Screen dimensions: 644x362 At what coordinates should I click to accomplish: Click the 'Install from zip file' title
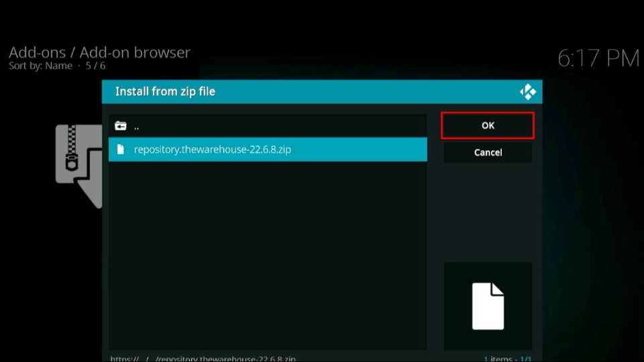tap(165, 92)
